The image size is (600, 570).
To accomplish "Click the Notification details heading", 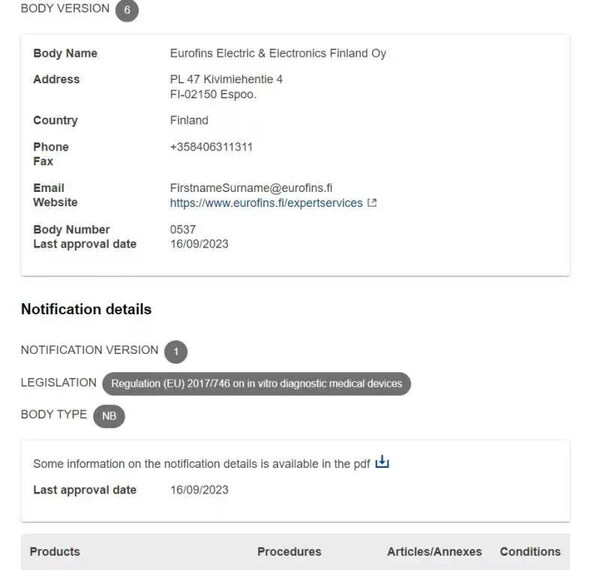I will (86, 309).
